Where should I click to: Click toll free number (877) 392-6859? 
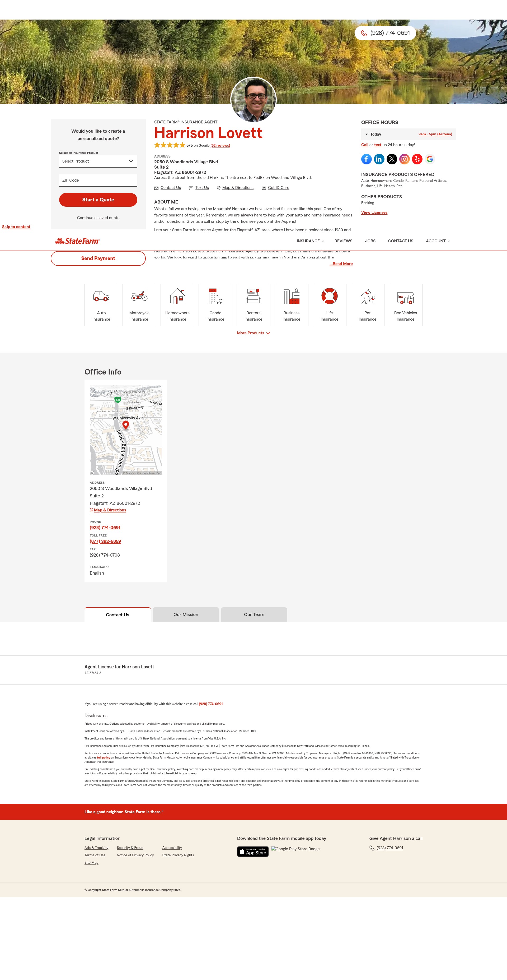105,541
